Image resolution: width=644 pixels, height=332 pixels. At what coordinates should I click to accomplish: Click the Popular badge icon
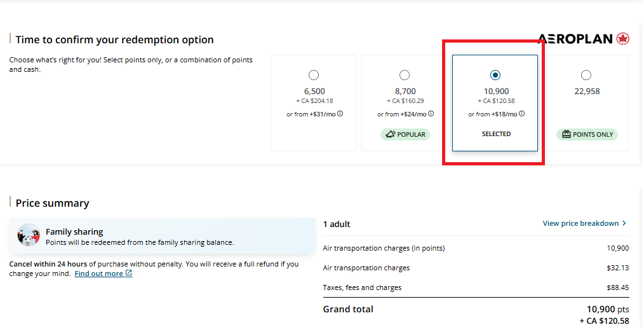point(391,134)
